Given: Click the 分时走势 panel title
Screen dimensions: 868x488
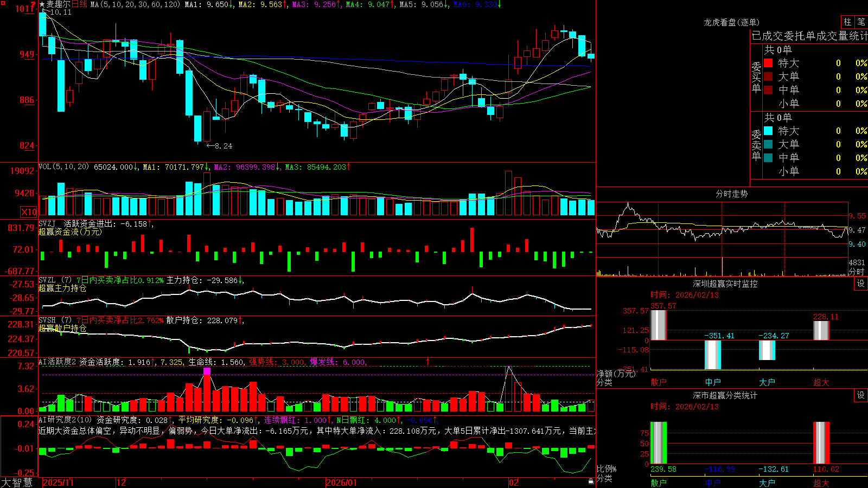Looking at the screenshot, I should point(731,194).
